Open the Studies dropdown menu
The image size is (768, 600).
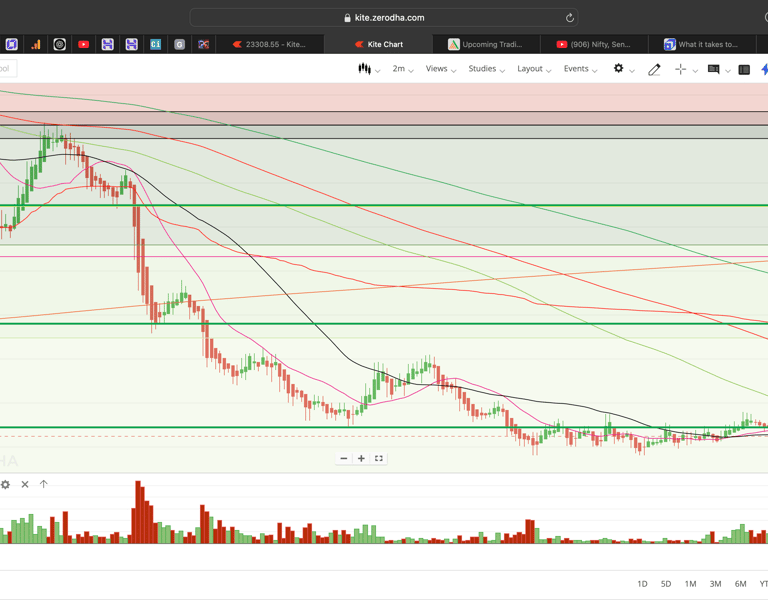point(486,69)
